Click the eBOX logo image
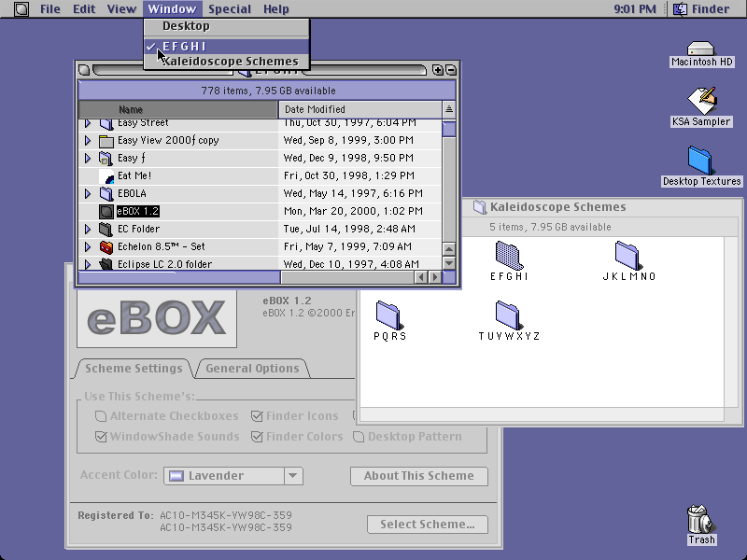The height and width of the screenshot is (560, 747). tap(157, 317)
